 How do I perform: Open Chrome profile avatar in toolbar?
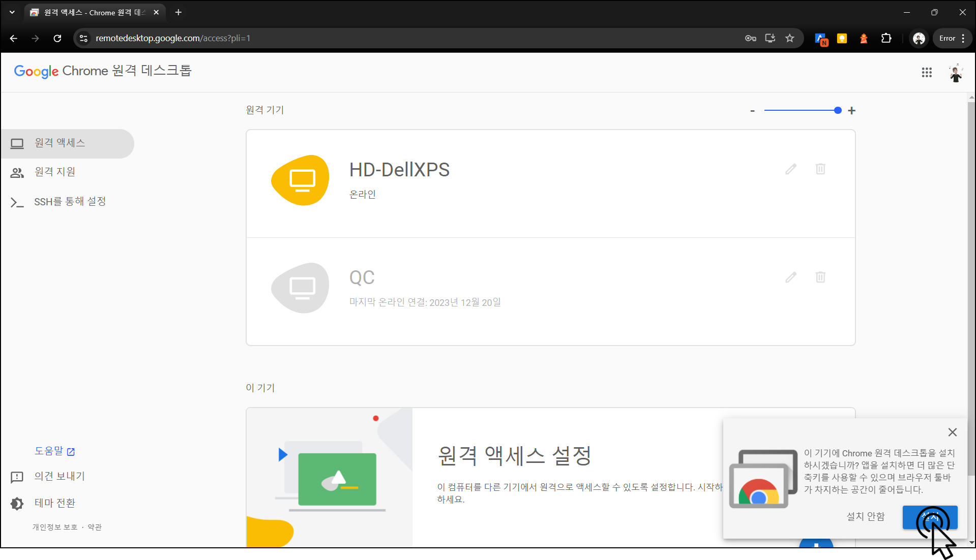(x=919, y=38)
